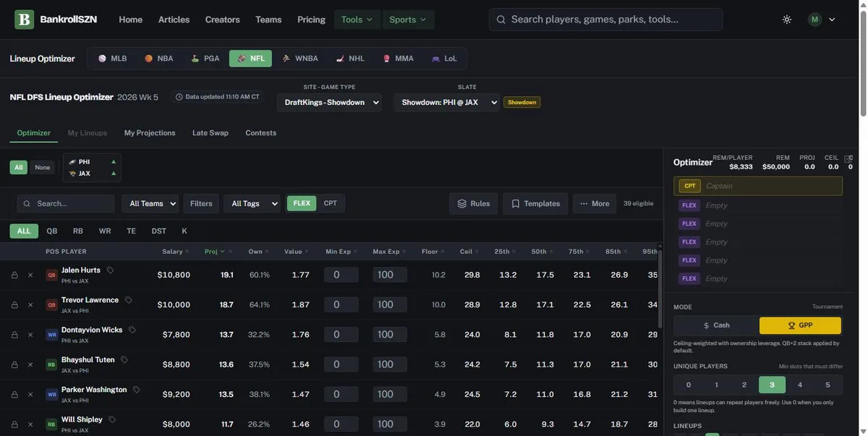The width and height of the screenshot is (868, 436).
Task: Set unique players to 1
Action: [716, 385]
